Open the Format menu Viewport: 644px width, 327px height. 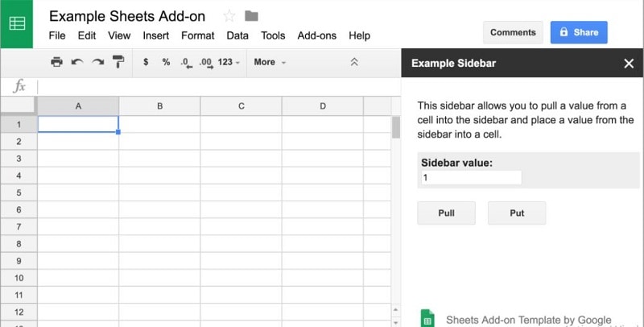[197, 35]
